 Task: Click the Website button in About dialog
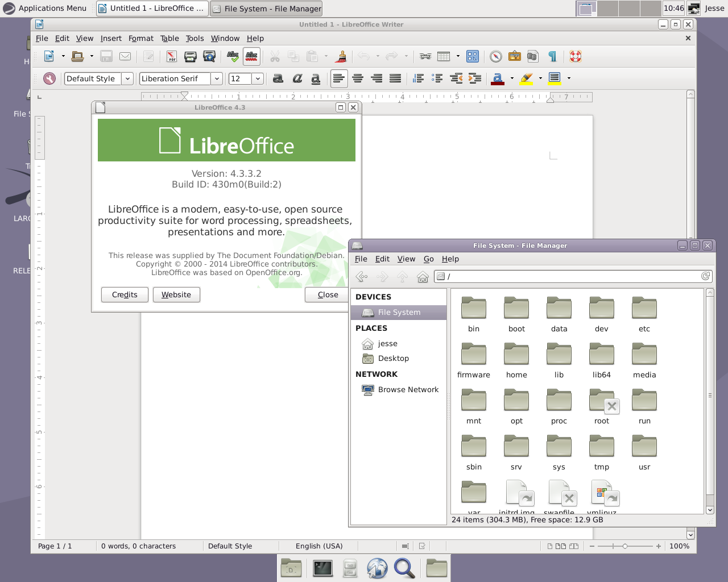[176, 294]
